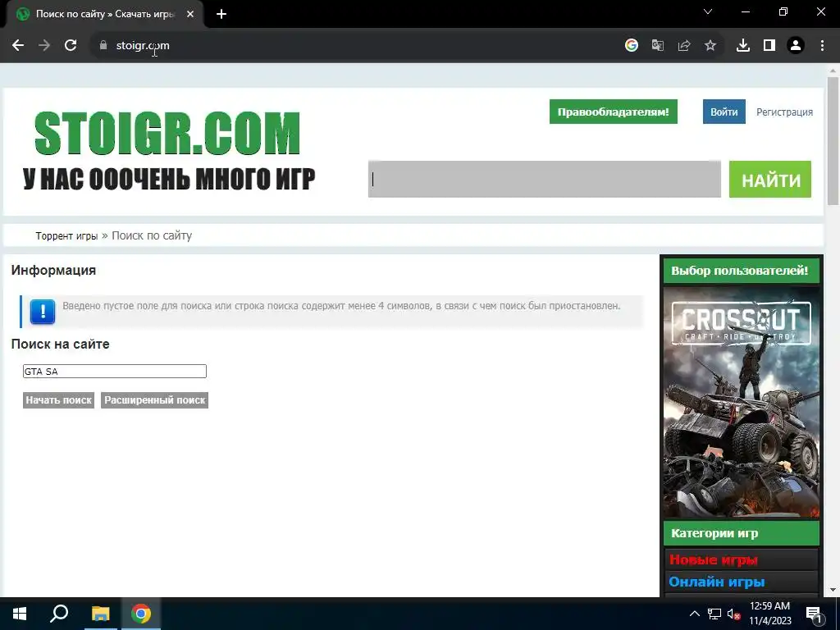This screenshot has width=840, height=630.
Task: Open the taskbar clock and date
Action: (769, 614)
